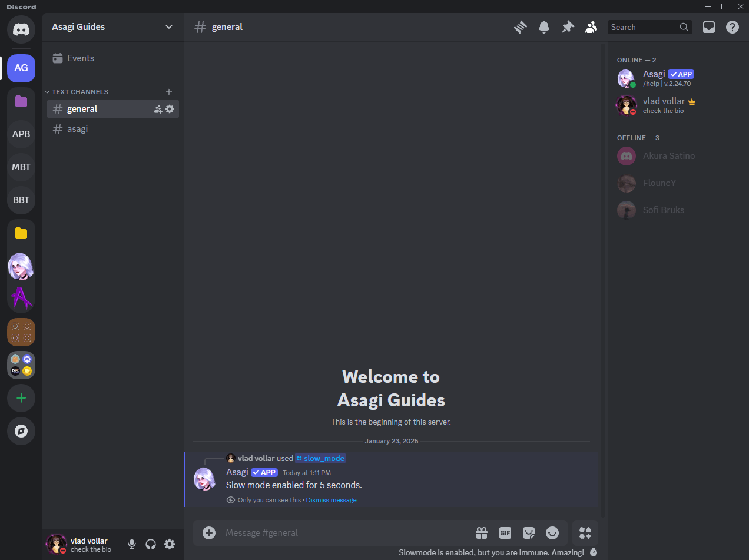Open Asagi bot profile in member list
The image size is (749, 560).
pos(675,78)
